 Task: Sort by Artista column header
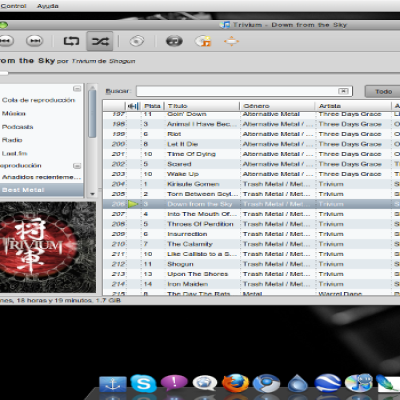353,106
